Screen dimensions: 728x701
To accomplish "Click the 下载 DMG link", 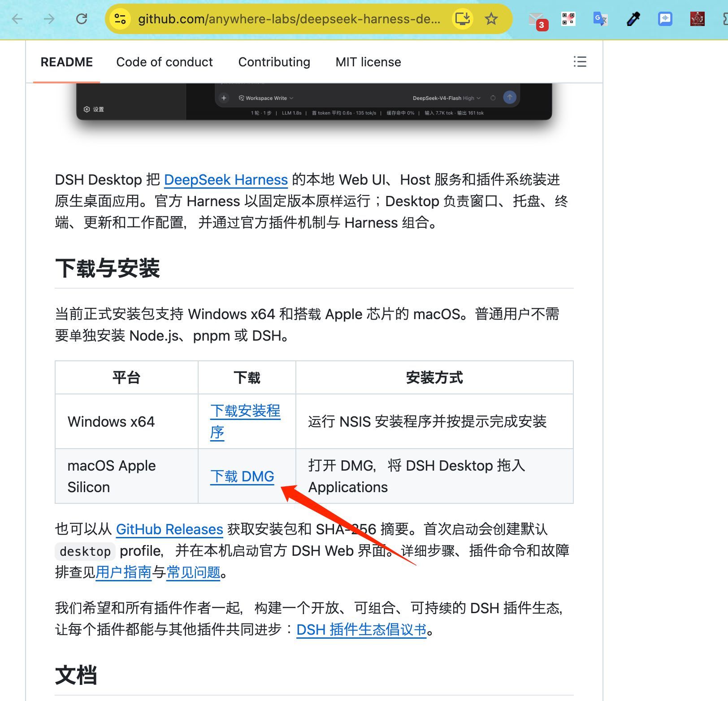I will pyautogui.click(x=242, y=476).
